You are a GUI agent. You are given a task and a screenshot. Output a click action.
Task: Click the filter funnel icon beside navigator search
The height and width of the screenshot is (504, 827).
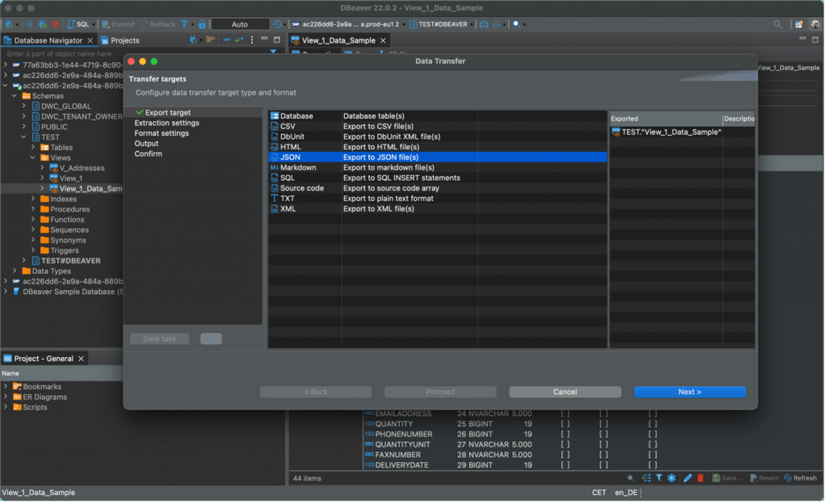(273, 53)
